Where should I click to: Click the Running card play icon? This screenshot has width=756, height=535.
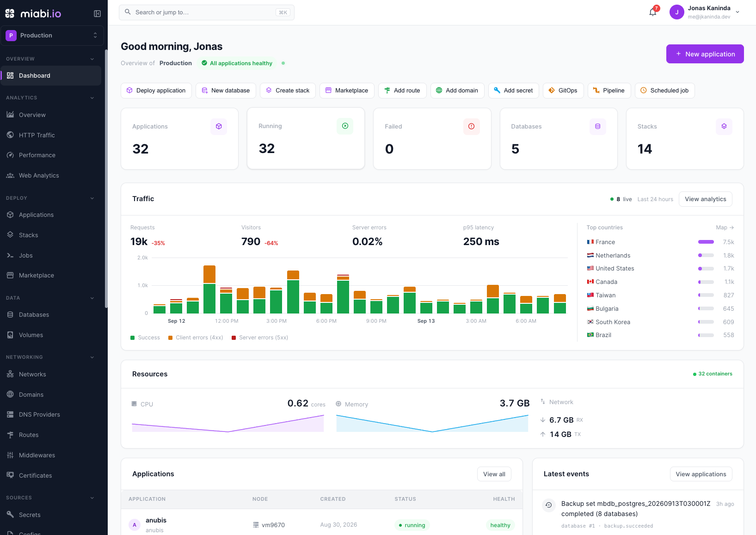click(345, 126)
